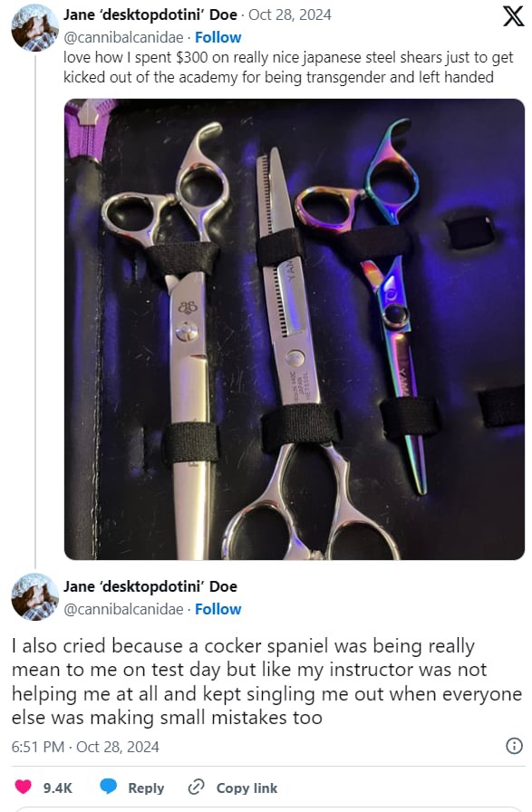Screen dimensions: 532x812
Task: Follow the author from the second tweet
Action: [218, 609]
